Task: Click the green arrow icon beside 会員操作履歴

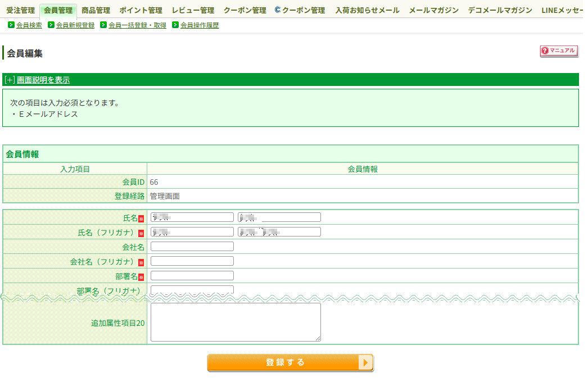Action: tap(175, 25)
